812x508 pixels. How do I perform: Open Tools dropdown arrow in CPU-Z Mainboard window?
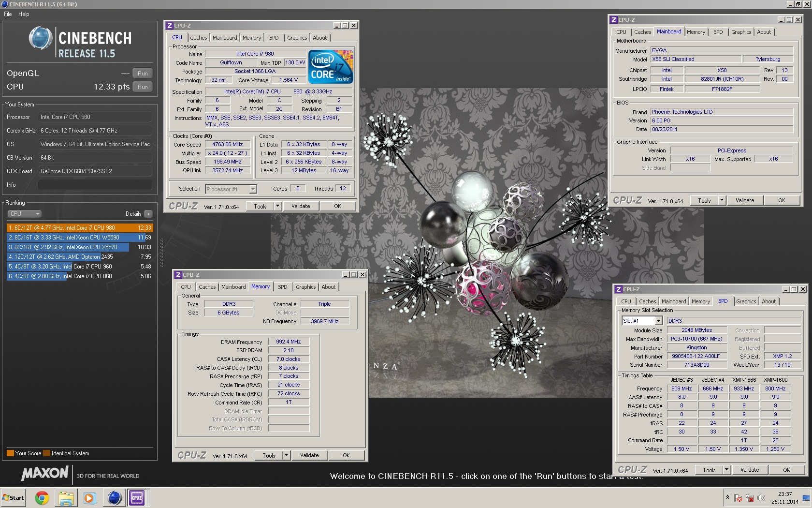pyautogui.click(x=722, y=201)
